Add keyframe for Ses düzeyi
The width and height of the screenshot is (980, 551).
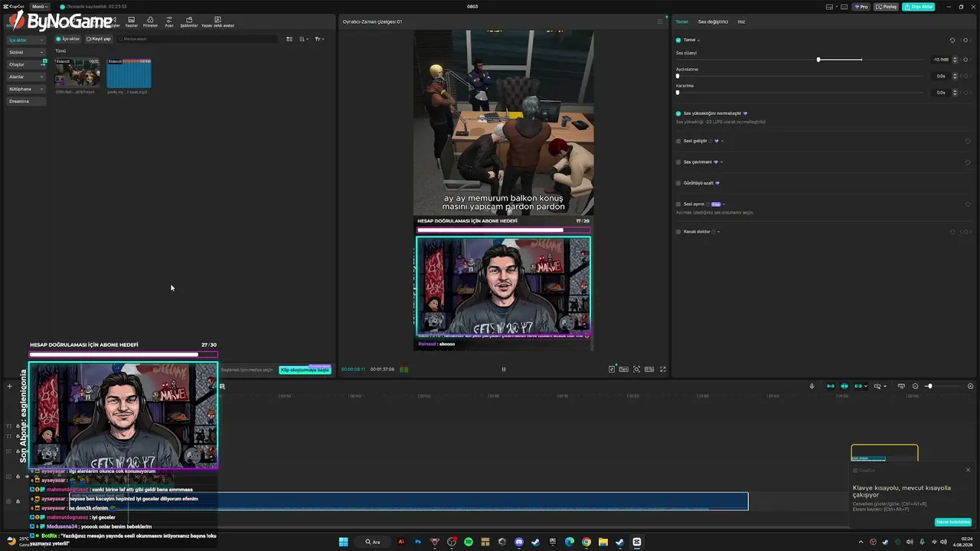[967, 60]
